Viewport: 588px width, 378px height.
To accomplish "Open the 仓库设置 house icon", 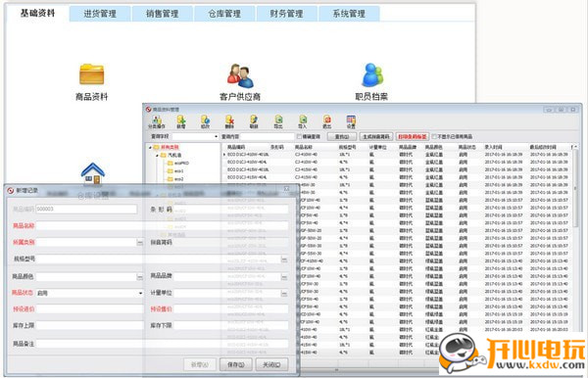I will 93,174.
